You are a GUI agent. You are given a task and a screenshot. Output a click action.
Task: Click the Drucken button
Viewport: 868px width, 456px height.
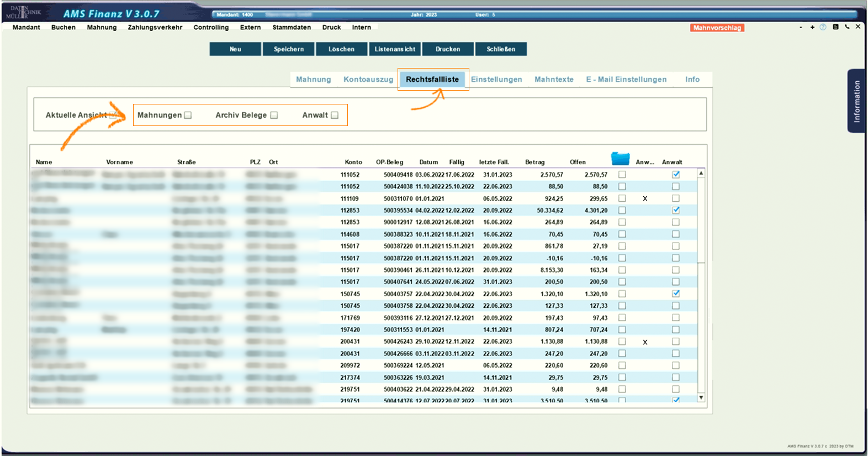[x=447, y=49]
